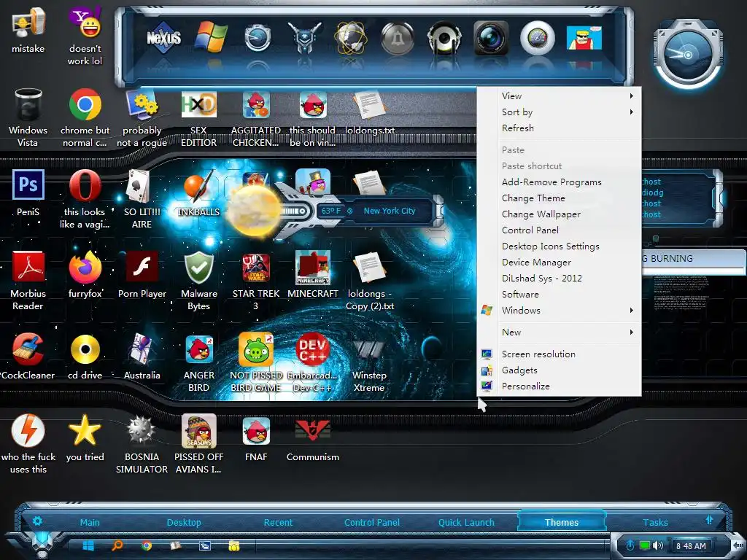This screenshot has height=560, width=747.
Task: Click the up arrow on the shelf
Action: (x=709, y=520)
